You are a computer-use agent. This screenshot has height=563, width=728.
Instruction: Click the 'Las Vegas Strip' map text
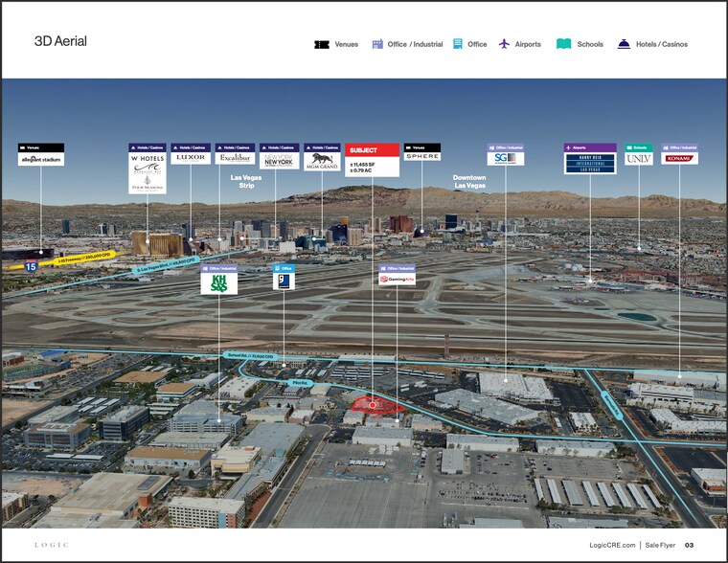(x=246, y=182)
